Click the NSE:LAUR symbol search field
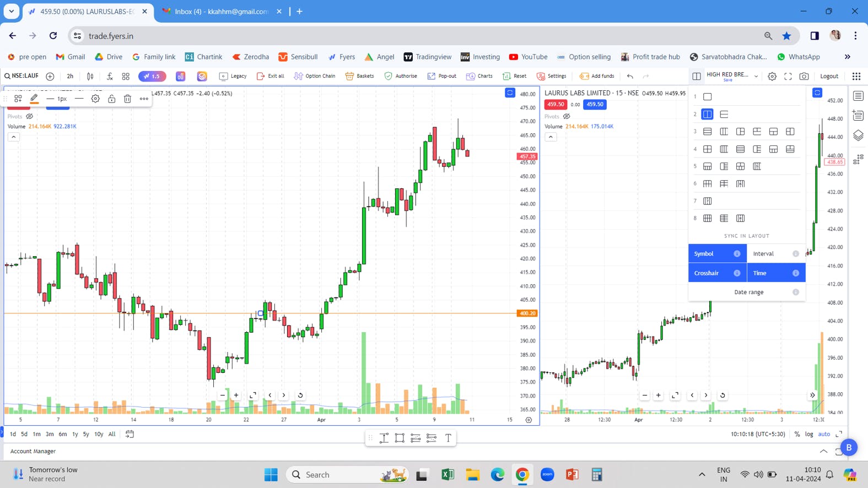Image resolution: width=868 pixels, height=488 pixels. (x=21, y=76)
